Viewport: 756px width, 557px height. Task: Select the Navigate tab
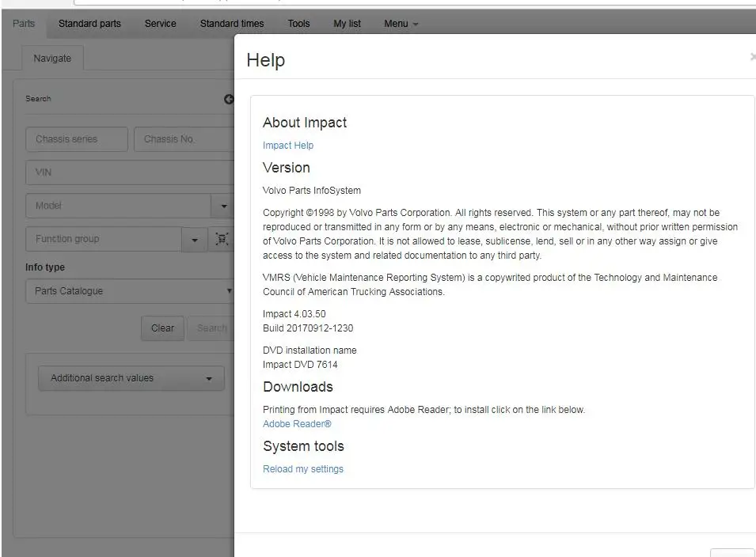[x=52, y=59]
